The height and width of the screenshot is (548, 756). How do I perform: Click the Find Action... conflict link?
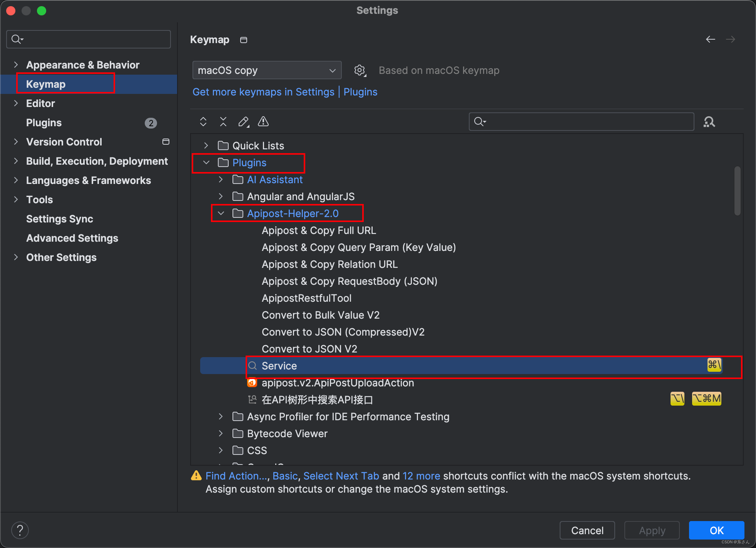[236, 476]
